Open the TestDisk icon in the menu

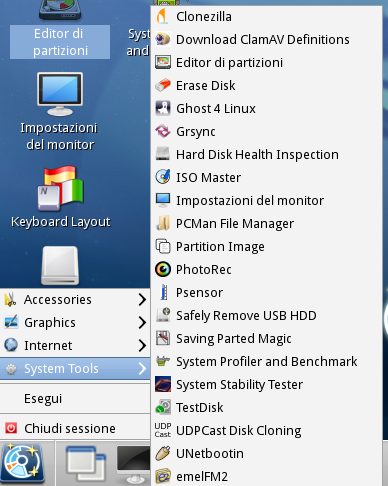(163, 407)
